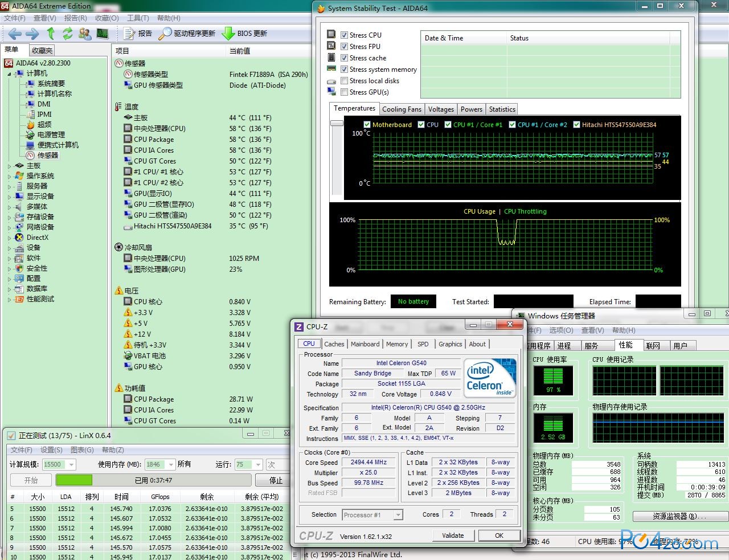Screen dimensions: 729x560
Task: Click the green monitor graph toolbar icon
Action: point(102,34)
